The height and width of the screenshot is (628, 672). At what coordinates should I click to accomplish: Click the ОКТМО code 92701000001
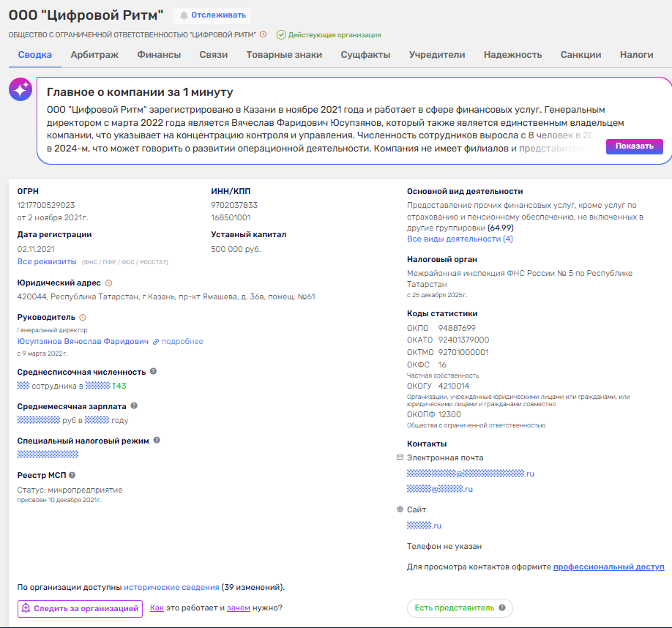click(463, 352)
